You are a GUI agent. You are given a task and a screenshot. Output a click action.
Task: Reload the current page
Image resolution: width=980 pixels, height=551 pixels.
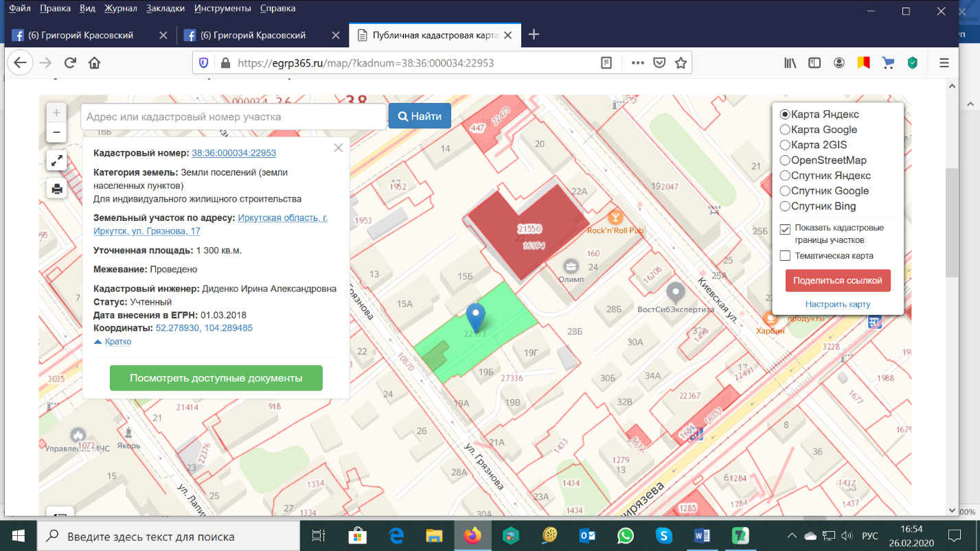point(69,62)
